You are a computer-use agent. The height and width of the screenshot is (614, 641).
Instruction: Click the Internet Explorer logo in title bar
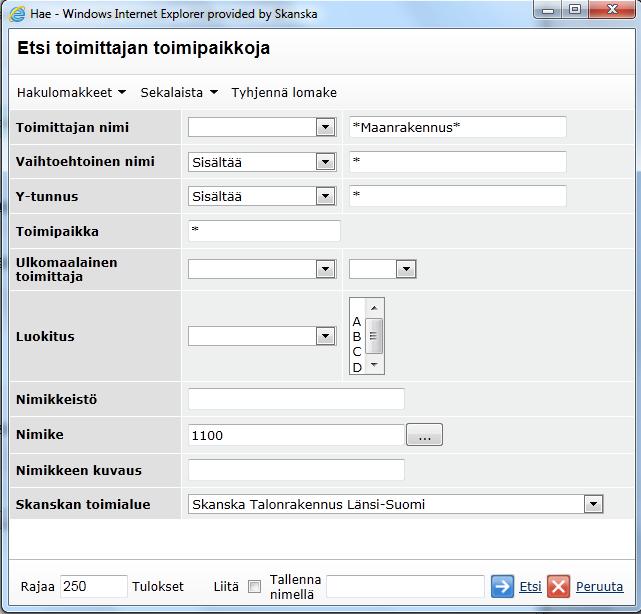click(17, 14)
